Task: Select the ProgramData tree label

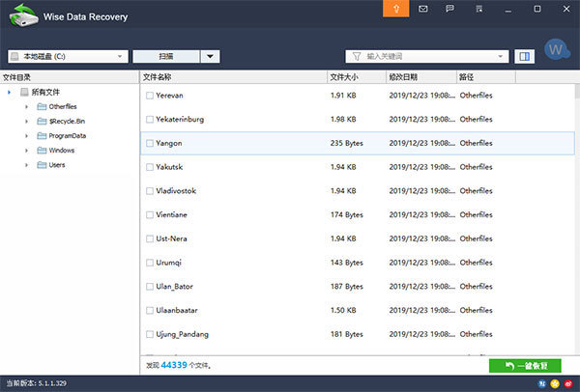Action: pos(68,136)
